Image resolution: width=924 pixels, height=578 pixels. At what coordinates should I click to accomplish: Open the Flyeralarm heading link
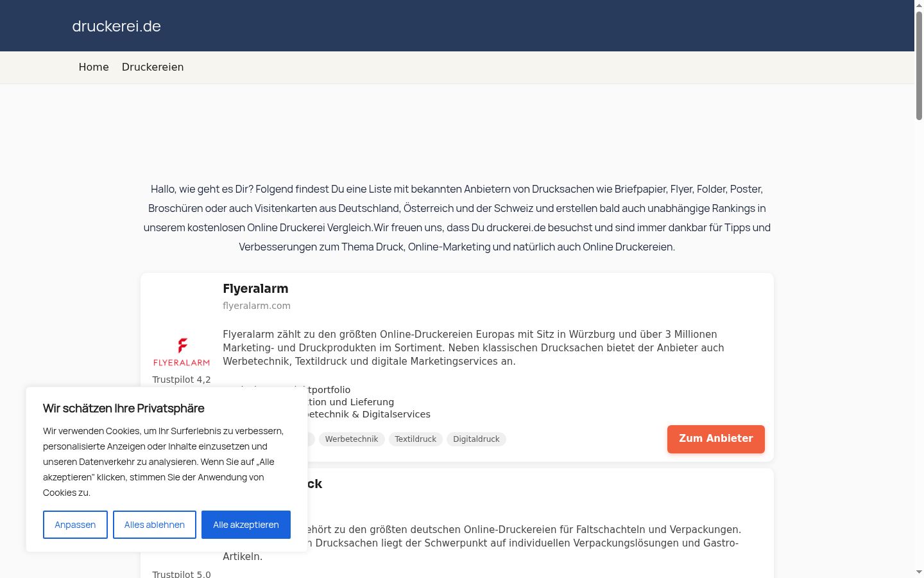click(255, 289)
